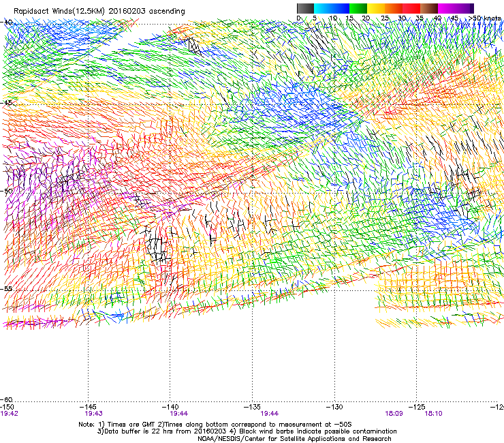Click the '-150' longitude label
Viewport: 504px width, 443px height.
(x=7, y=407)
